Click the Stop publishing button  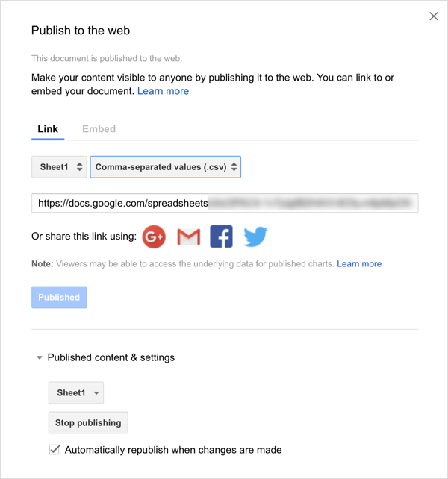tap(88, 423)
